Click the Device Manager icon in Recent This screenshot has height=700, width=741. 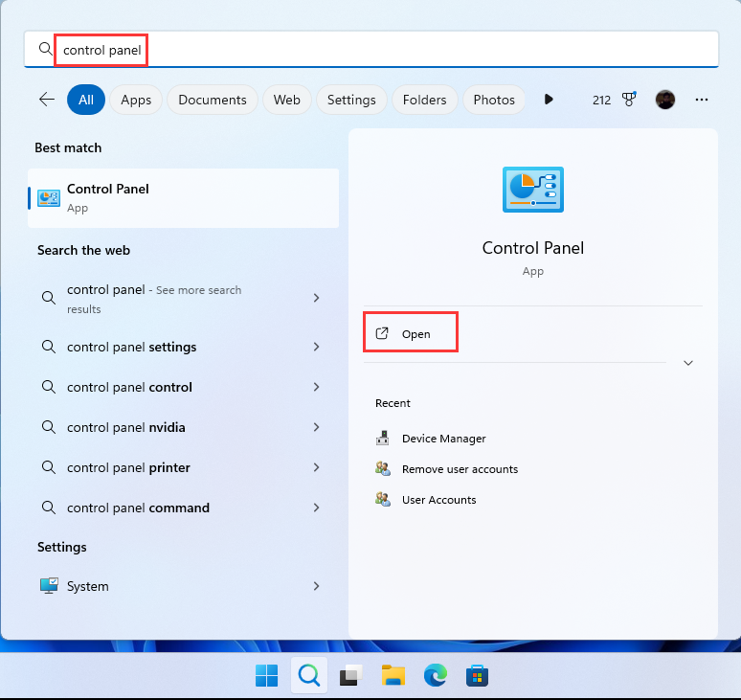(x=382, y=439)
